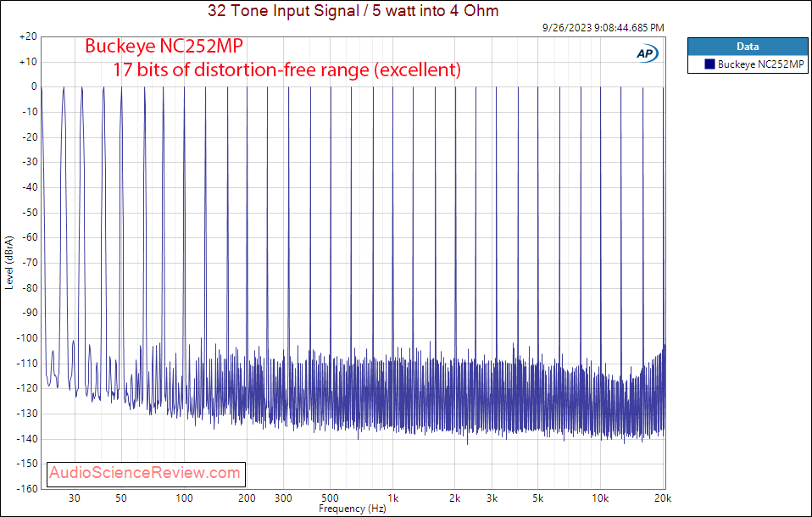The height and width of the screenshot is (517, 812).
Task: Click the '3k' frequency axis tick label
Action: click(x=492, y=498)
